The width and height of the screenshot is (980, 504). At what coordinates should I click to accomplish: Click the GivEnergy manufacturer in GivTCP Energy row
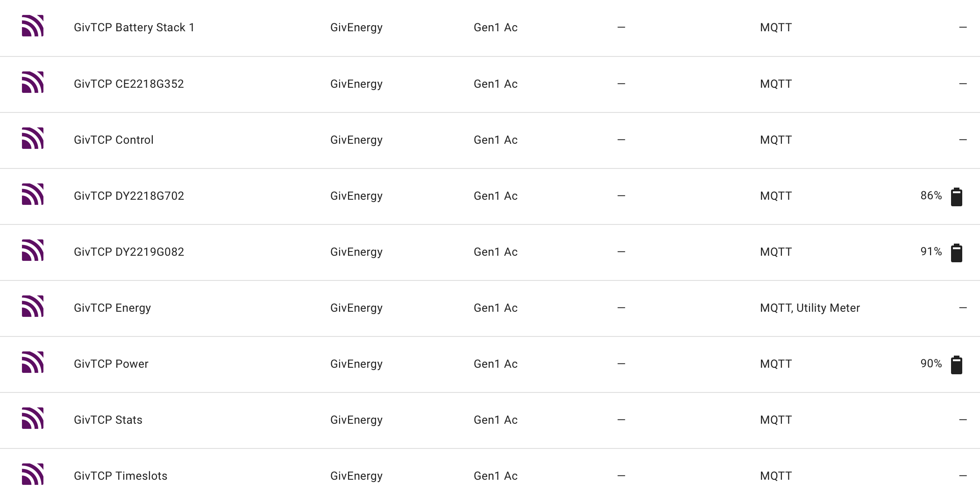pos(356,308)
